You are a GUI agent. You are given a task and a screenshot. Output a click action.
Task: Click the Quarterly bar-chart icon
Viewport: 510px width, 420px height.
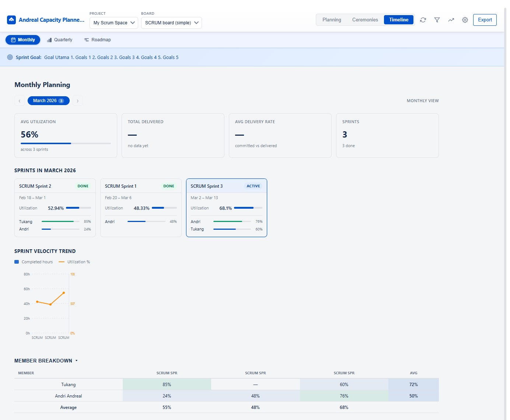(49, 39)
